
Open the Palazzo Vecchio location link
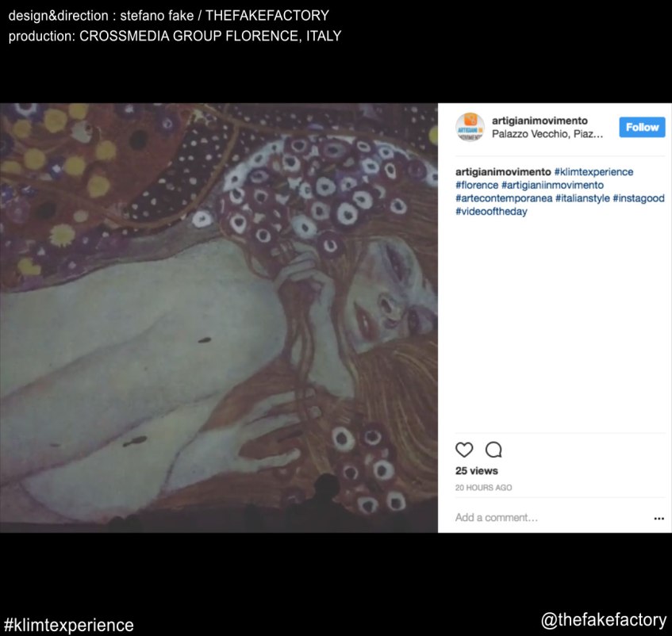[x=547, y=134]
